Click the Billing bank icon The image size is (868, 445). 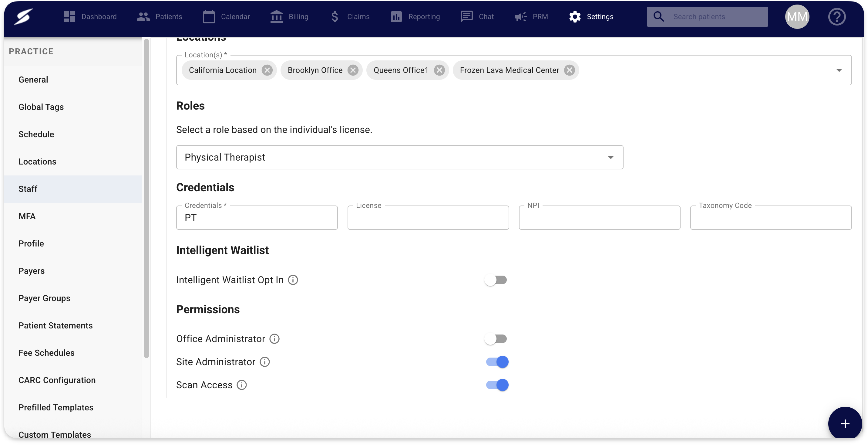pos(276,16)
